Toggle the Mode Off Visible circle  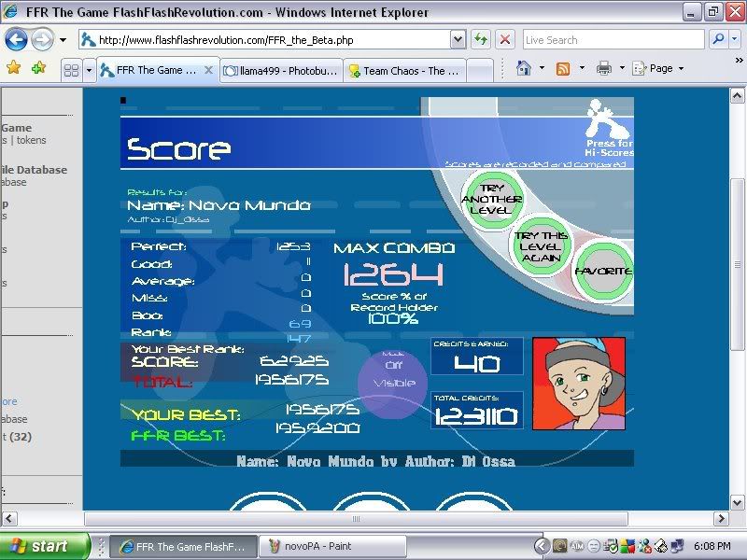pos(392,375)
